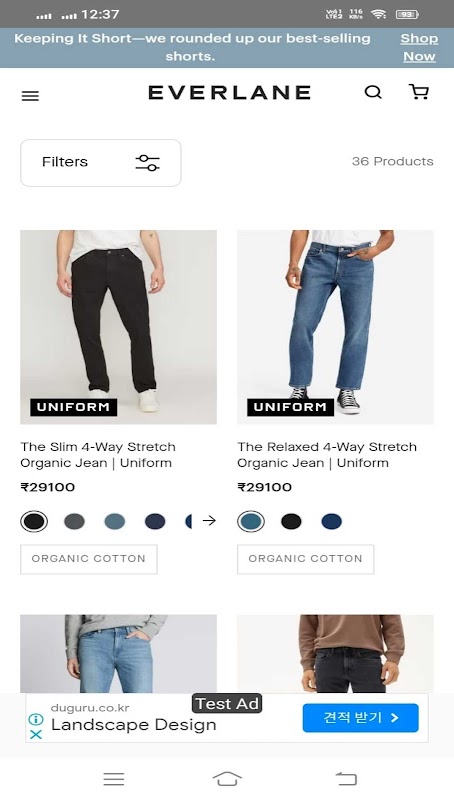Tap the blue Korean ad button

coord(361,718)
